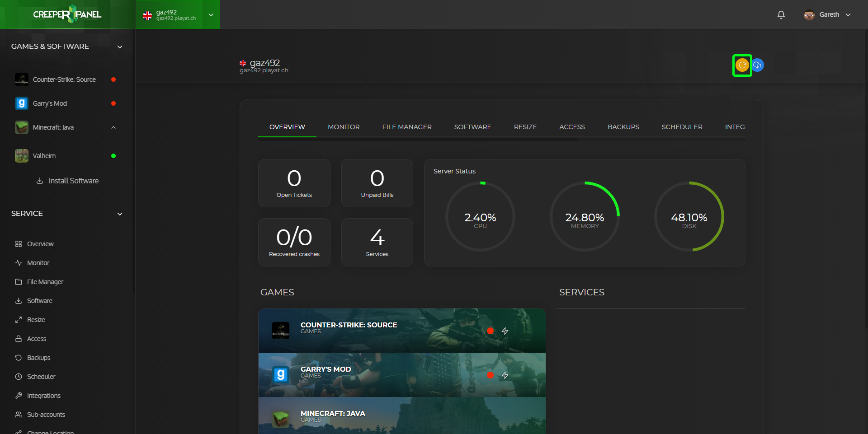The image size is (868, 434).
Task: Click the tab bar horizontal scrollbar
Action: (418, 140)
